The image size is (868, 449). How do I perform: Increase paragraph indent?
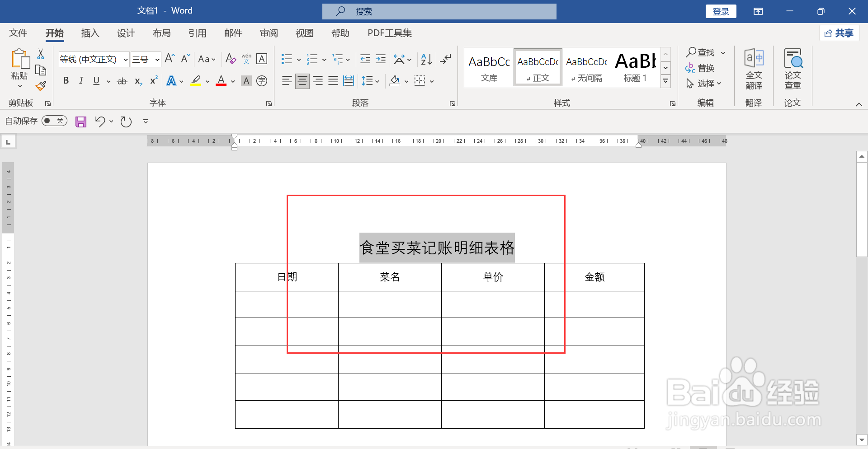381,59
